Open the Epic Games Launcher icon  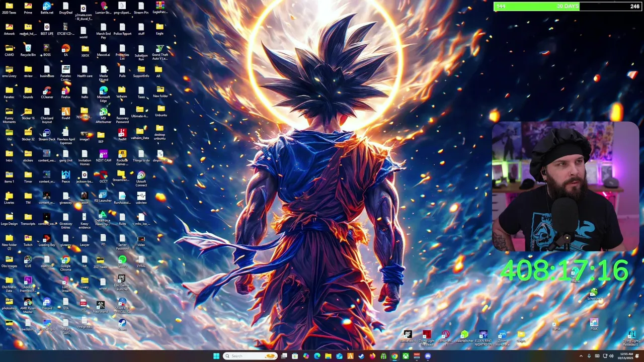122,283
